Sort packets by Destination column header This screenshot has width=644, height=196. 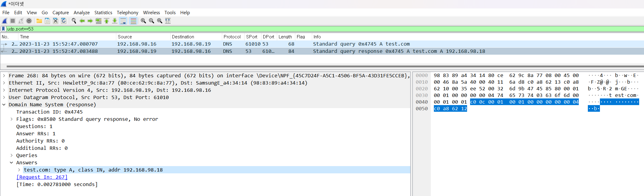click(x=196, y=37)
